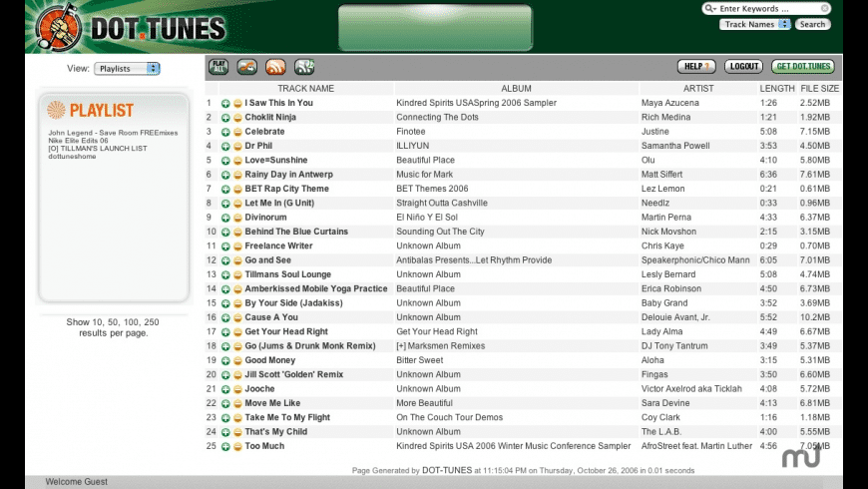The image size is (868, 489).
Task: Click the orange RSS feed icon
Action: (x=275, y=67)
